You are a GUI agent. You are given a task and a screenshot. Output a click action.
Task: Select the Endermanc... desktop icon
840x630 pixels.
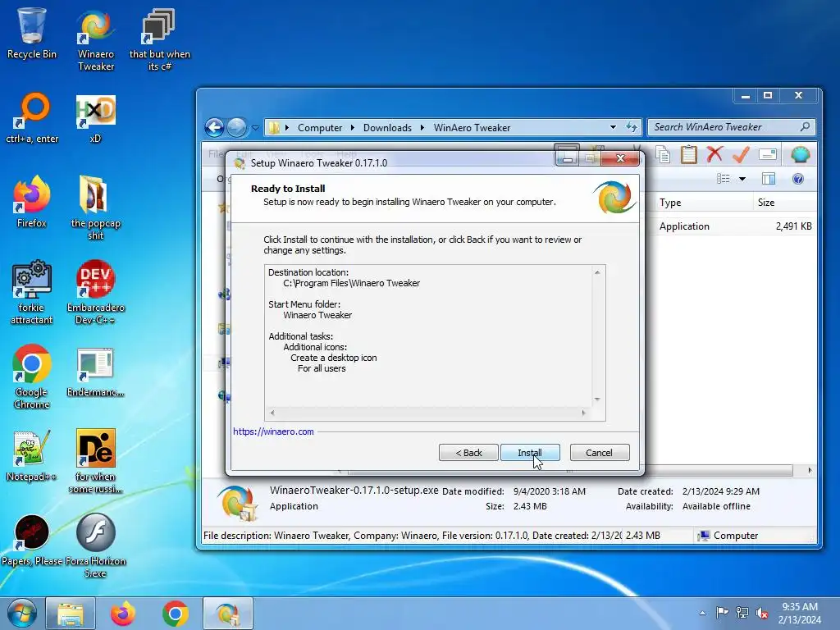coord(95,372)
